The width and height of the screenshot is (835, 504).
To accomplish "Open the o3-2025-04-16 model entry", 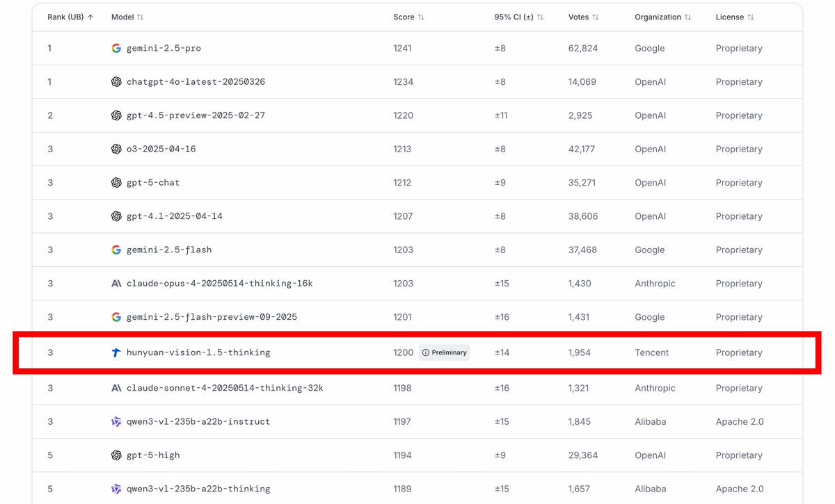I will (161, 149).
